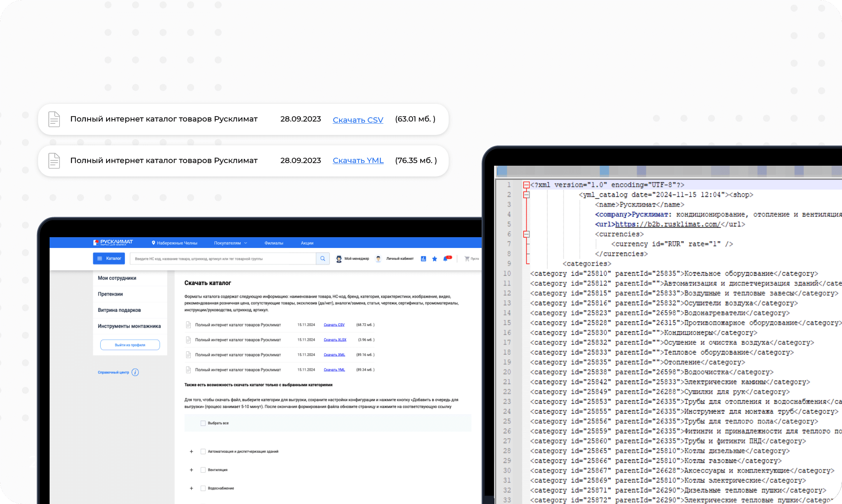This screenshot has height=504, width=842.
Task: Tick the Водоснабжение checkbox
Action: pyautogui.click(x=203, y=488)
